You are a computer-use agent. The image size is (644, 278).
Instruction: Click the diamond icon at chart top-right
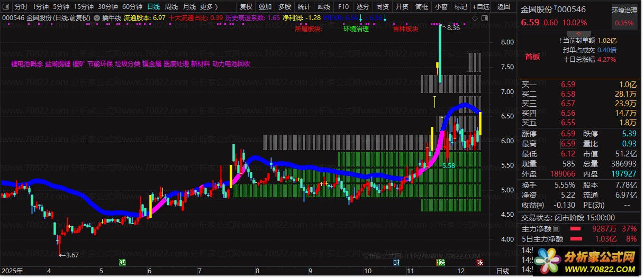(475, 17)
